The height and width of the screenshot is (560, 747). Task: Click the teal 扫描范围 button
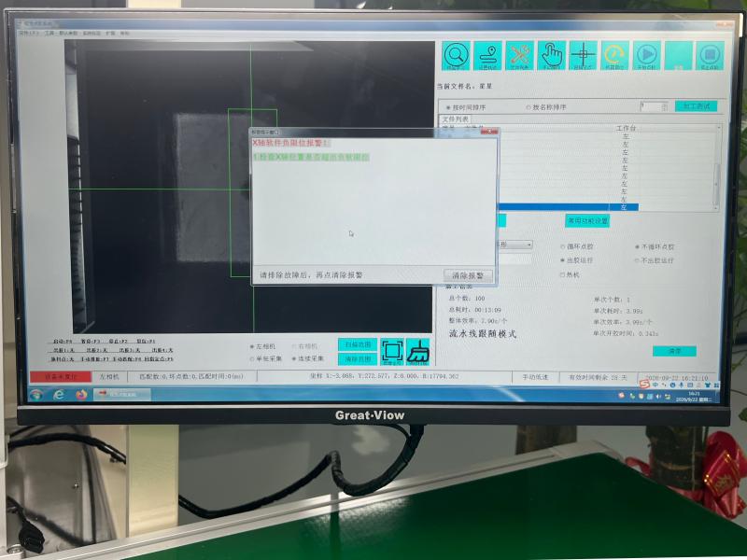tap(358, 344)
